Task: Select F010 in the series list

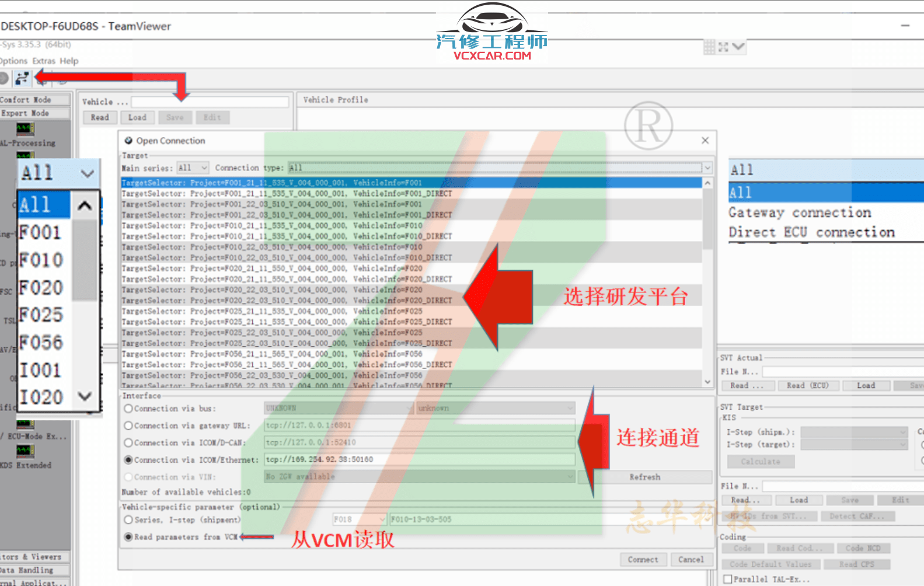Action: point(44,260)
